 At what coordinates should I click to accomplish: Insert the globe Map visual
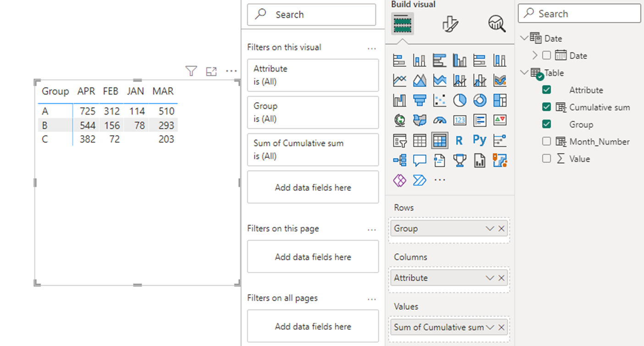[x=399, y=120]
